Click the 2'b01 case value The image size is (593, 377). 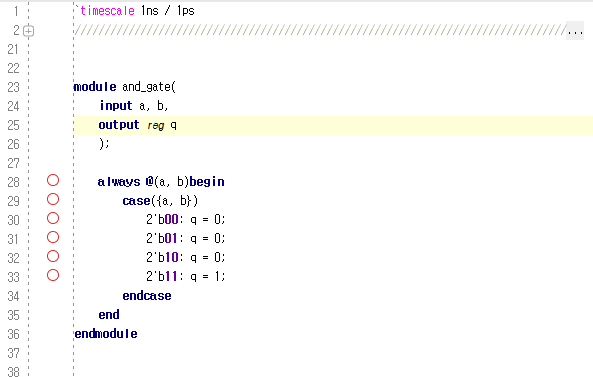(x=162, y=238)
